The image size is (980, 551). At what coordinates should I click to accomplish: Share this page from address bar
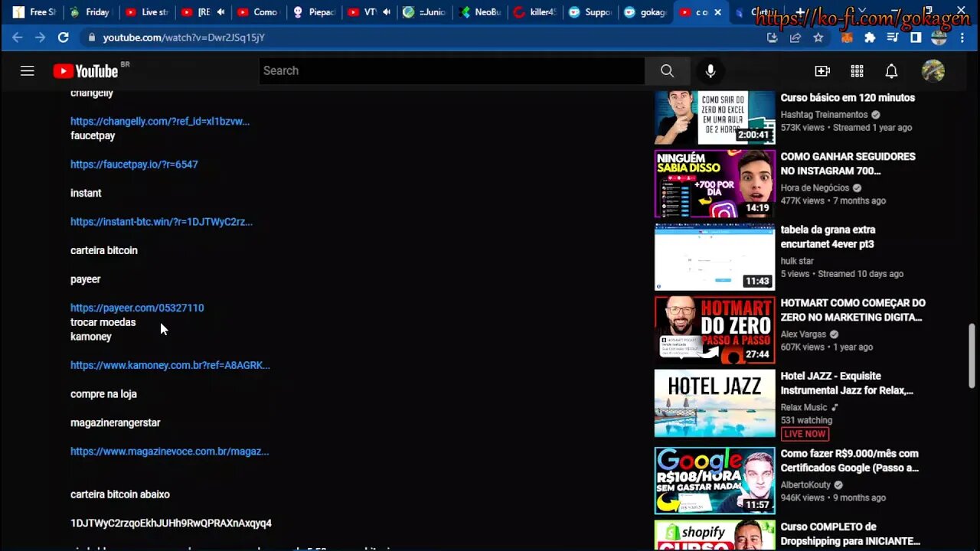click(x=795, y=37)
